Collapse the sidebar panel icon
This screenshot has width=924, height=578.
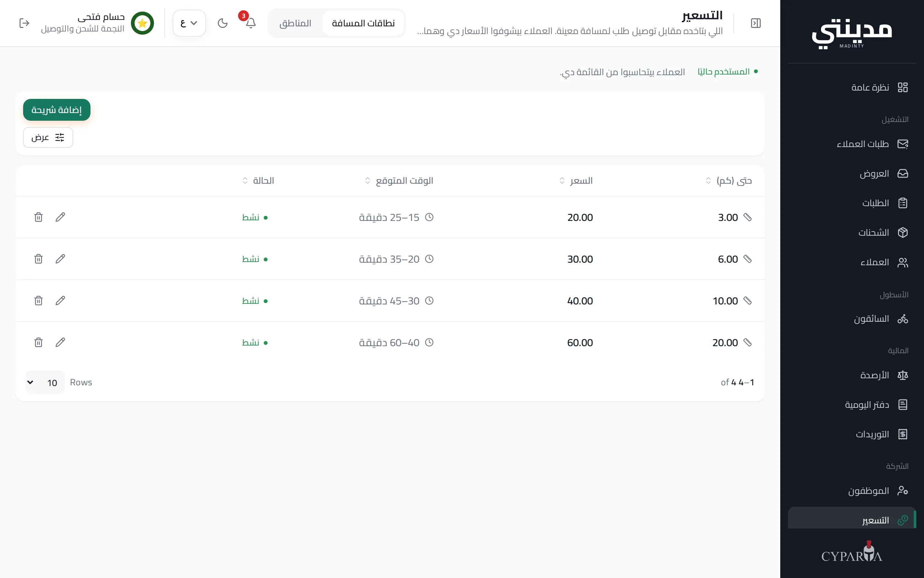point(756,23)
